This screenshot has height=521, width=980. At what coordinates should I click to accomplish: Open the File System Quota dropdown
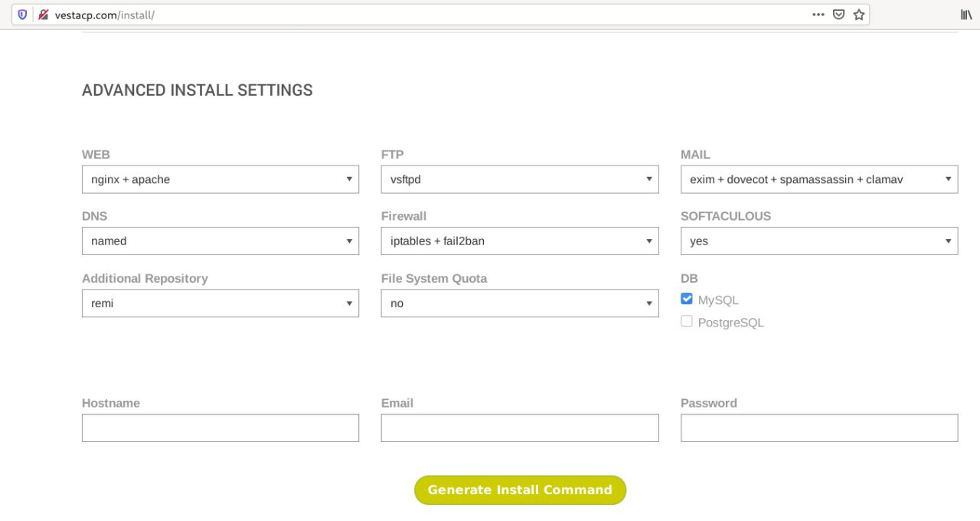tap(520, 303)
